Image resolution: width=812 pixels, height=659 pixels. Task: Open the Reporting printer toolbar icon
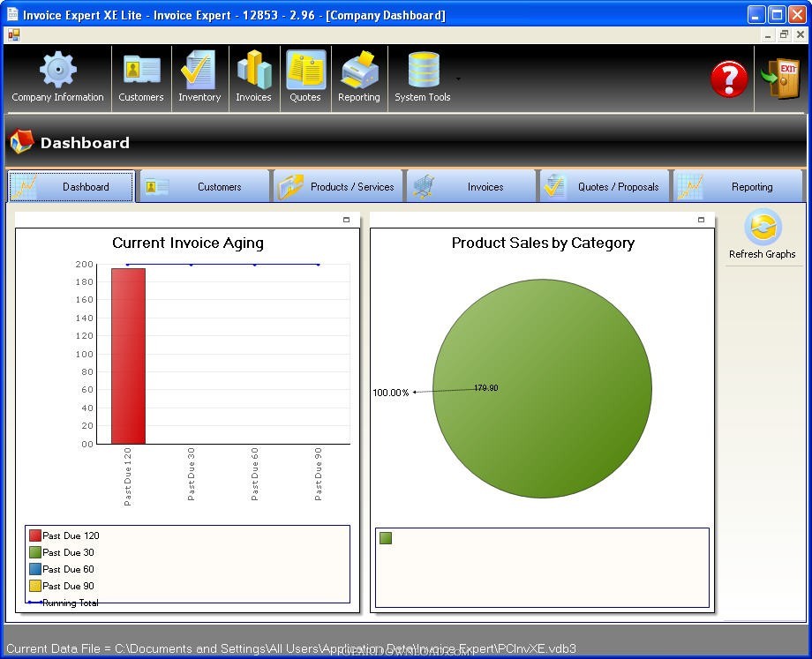point(359,77)
